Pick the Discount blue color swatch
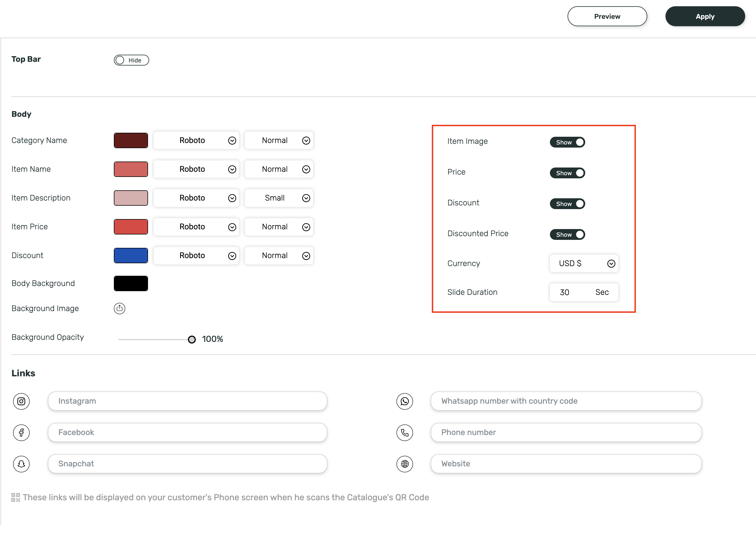The image size is (756, 539). click(x=131, y=256)
